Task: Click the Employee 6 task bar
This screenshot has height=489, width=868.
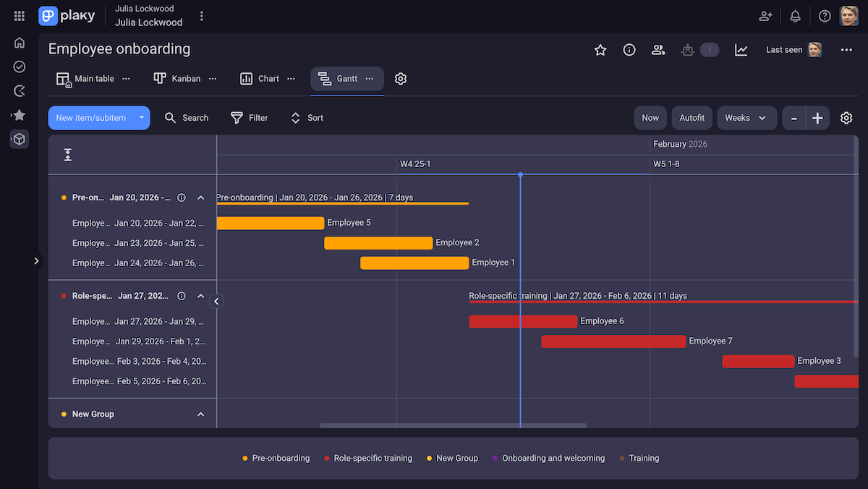Action: click(522, 320)
